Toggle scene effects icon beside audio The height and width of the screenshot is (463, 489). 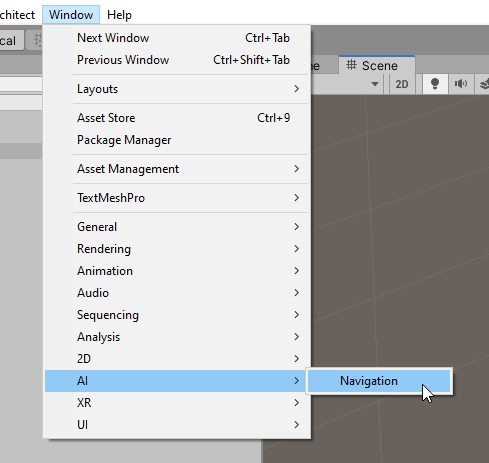coord(483,84)
